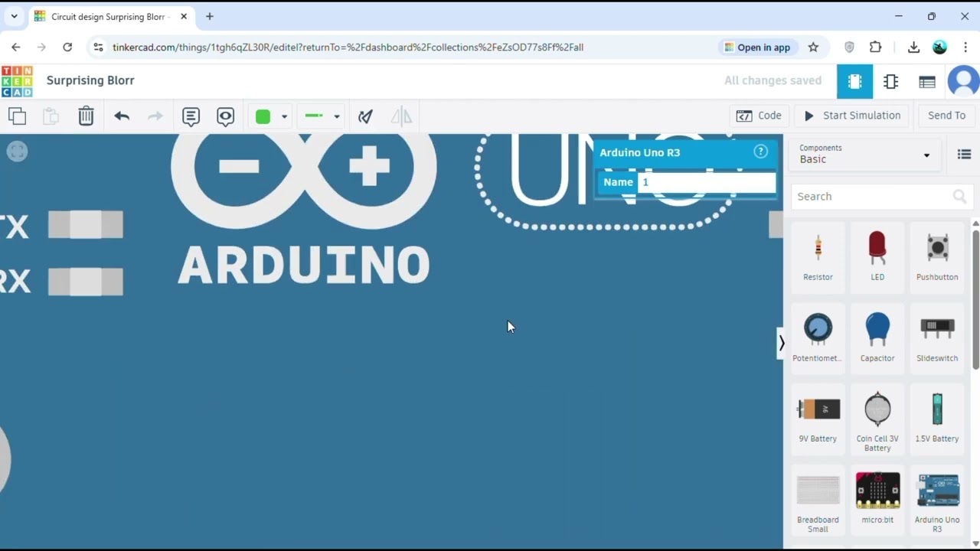Reload the page
This screenshot has height=551, width=980.
pos(67,47)
